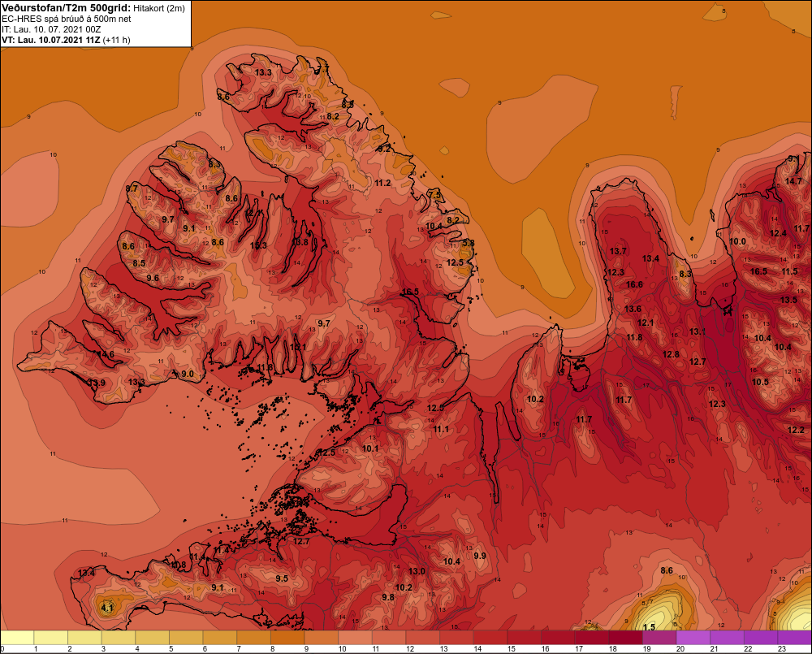
Task: Click the 14.7 temperature value
Action: point(793,181)
